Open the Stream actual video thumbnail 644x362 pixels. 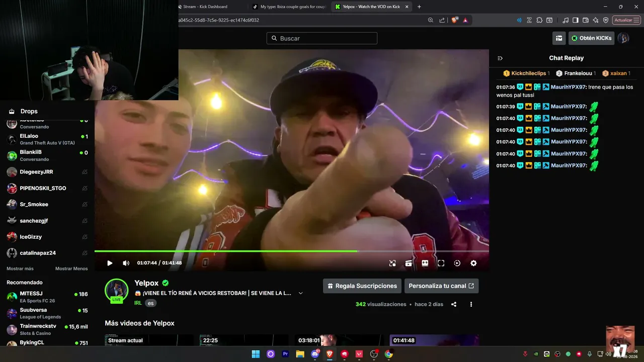tap(149, 340)
